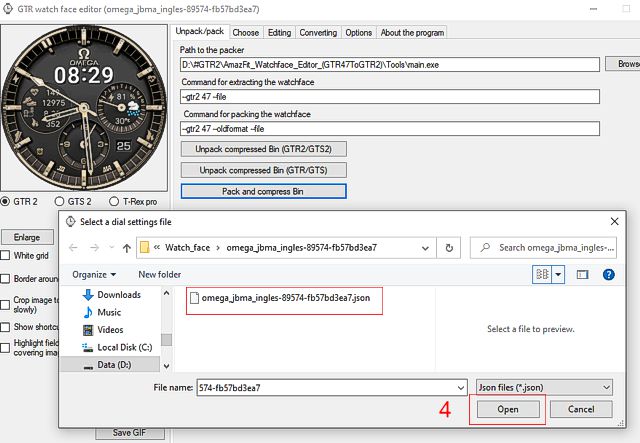Viewport: 640px width, 443px height.
Task: Open the File name dropdown list
Action: click(x=460, y=388)
